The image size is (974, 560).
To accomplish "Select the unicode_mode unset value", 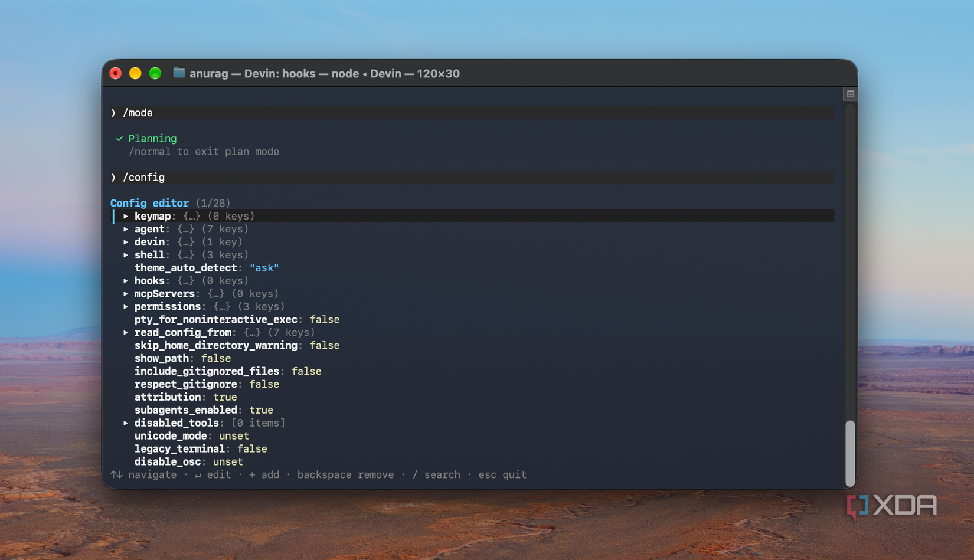I will click(234, 436).
